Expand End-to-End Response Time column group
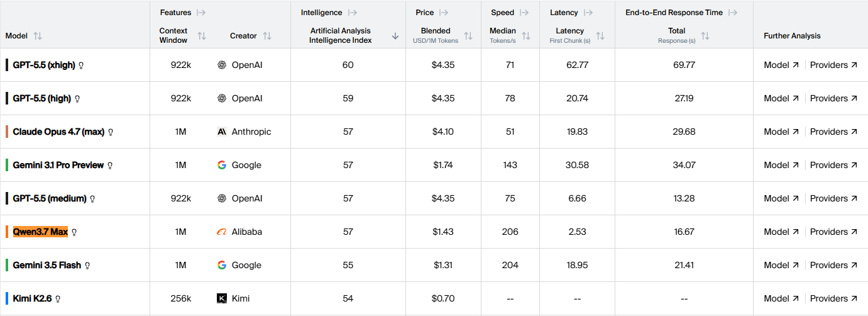 click(733, 13)
